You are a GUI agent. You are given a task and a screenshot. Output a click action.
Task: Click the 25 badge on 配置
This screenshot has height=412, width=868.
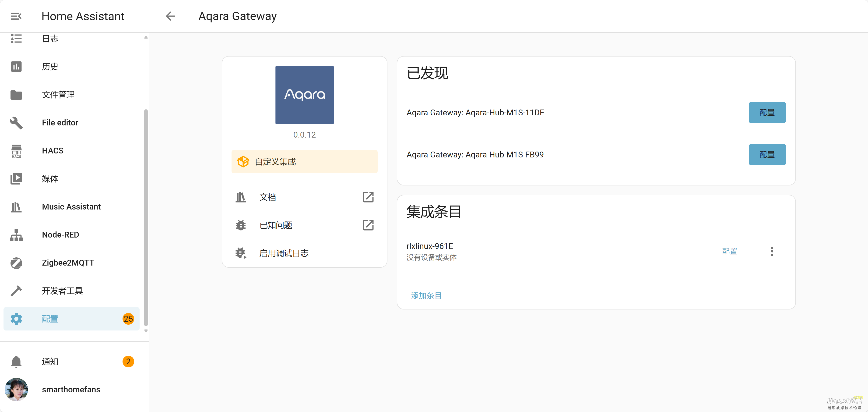tap(128, 319)
